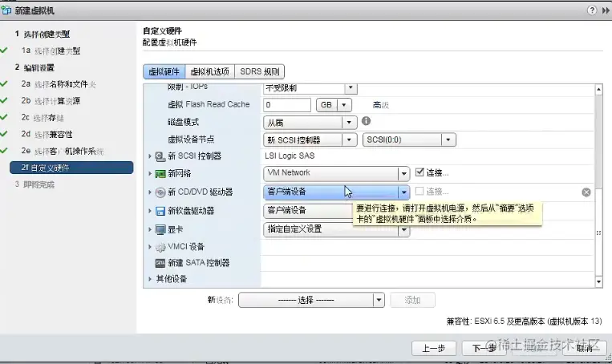The image size is (612, 364).
Task: Click the new SATA controller icon
Action: click(160, 263)
